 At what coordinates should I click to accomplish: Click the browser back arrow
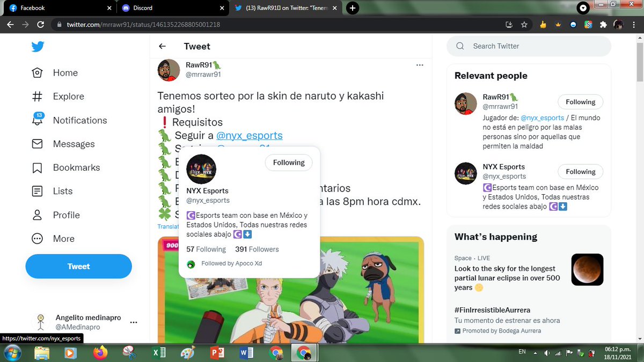[10, 25]
